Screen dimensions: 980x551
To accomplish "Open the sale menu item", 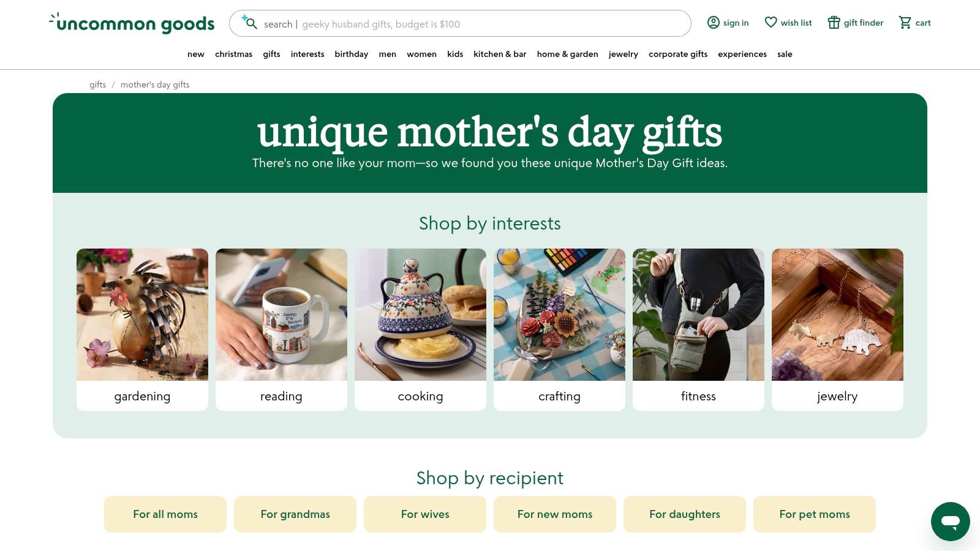I will click(x=785, y=54).
